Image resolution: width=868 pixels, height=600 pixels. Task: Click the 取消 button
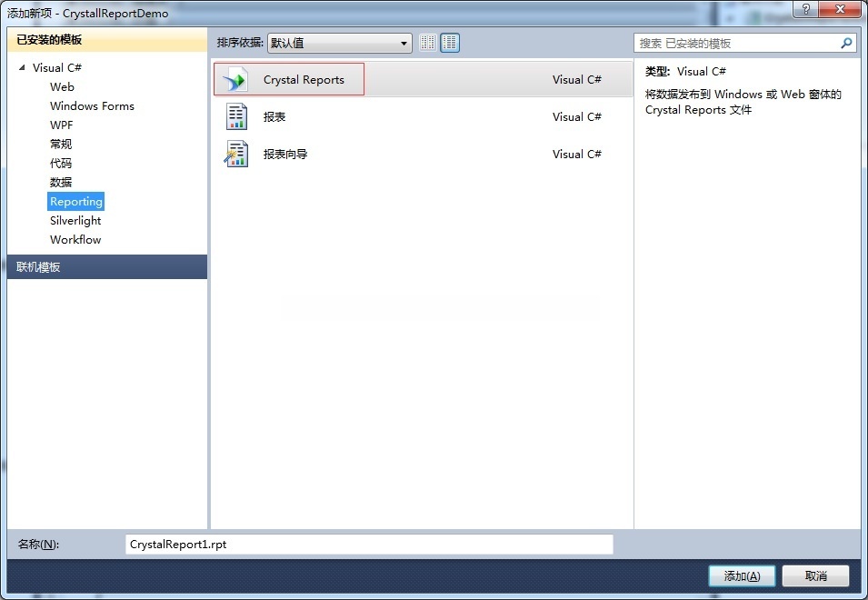pyautogui.click(x=815, y=576)
